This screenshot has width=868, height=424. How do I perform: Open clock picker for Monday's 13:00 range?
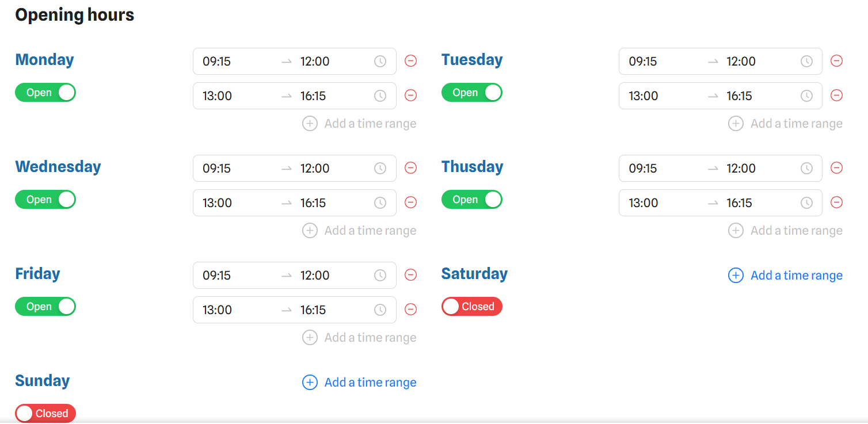[380, 96]
